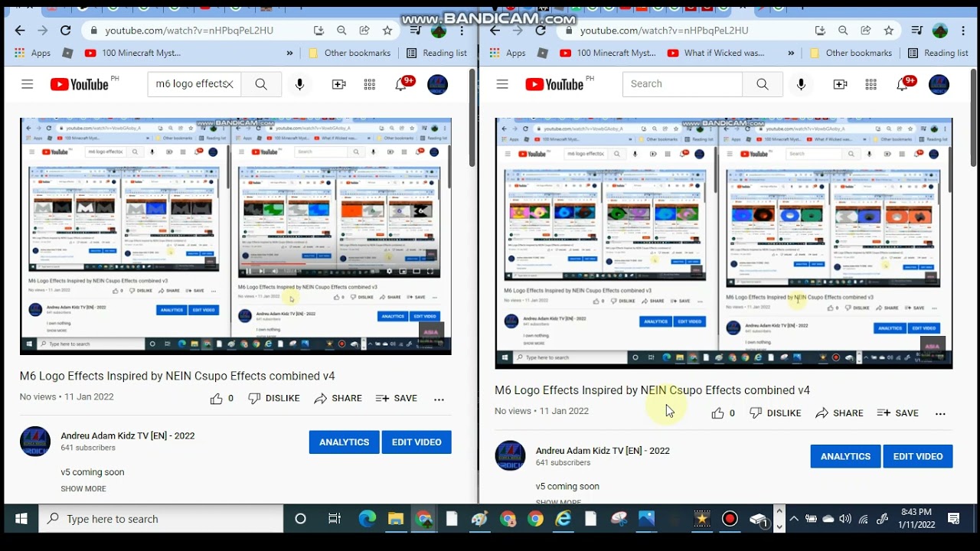Open zoom options in the left window's address bar
The width and height of the screenshot is (980, 551).
(341, 31)
